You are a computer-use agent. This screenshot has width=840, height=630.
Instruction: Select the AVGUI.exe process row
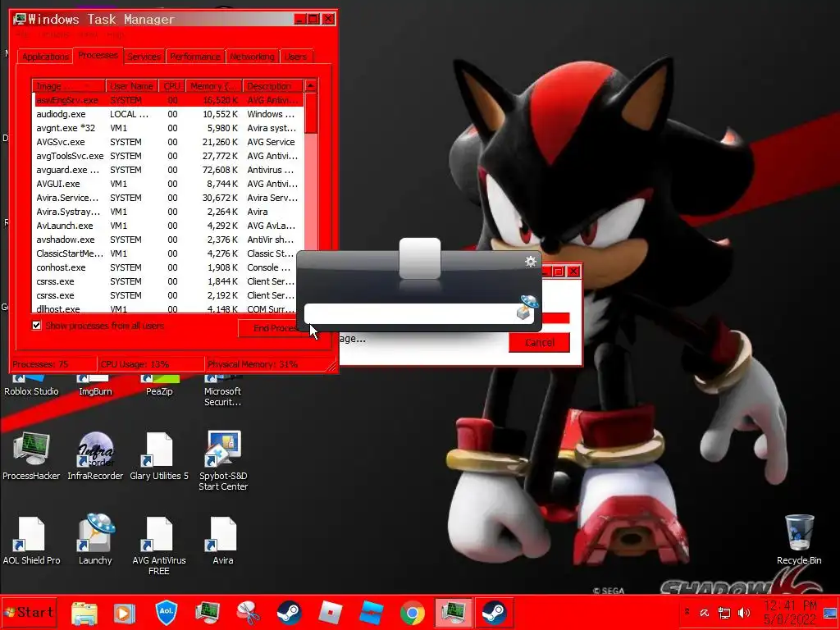(x=167, y=184)
